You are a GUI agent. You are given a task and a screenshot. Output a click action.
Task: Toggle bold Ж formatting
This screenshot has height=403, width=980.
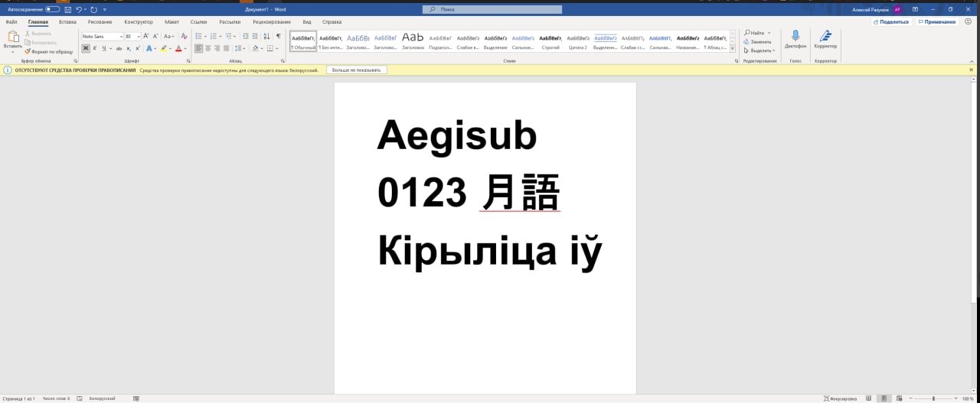86,48
